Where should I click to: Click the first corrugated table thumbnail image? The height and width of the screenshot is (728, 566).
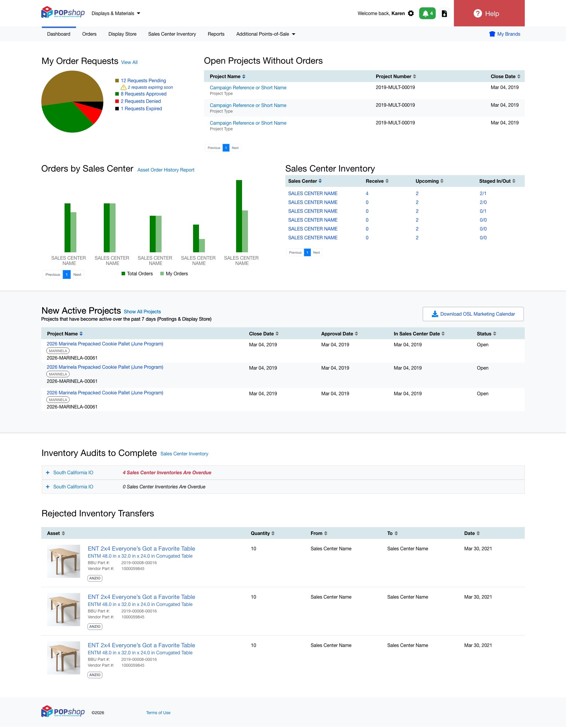(64, 561)
